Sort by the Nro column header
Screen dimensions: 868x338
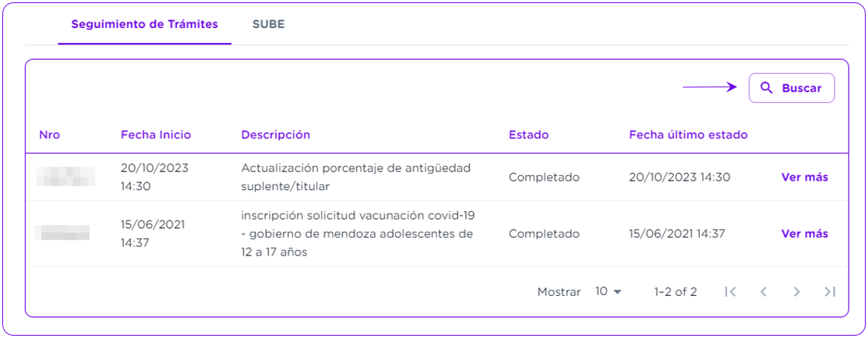[50, 135]
